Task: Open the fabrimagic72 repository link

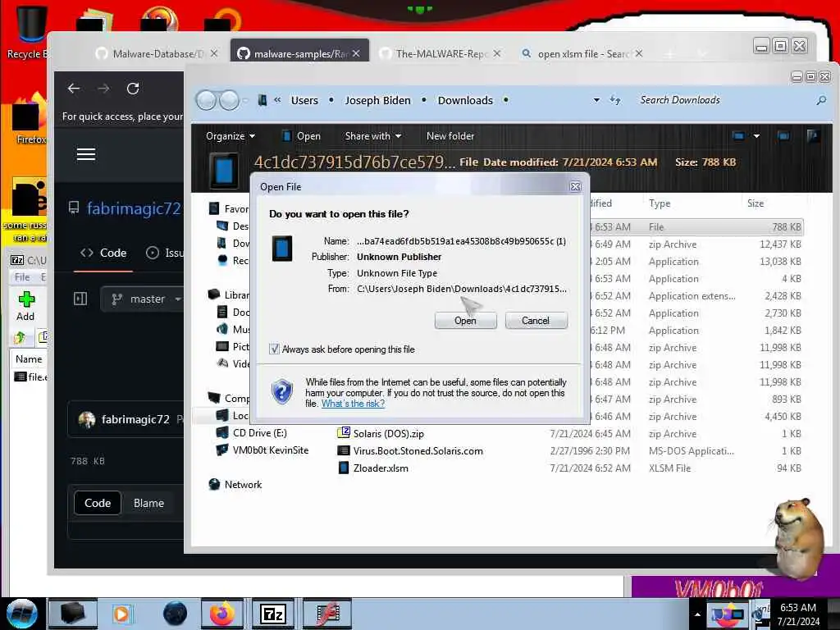Action: [x=134, y=208]
